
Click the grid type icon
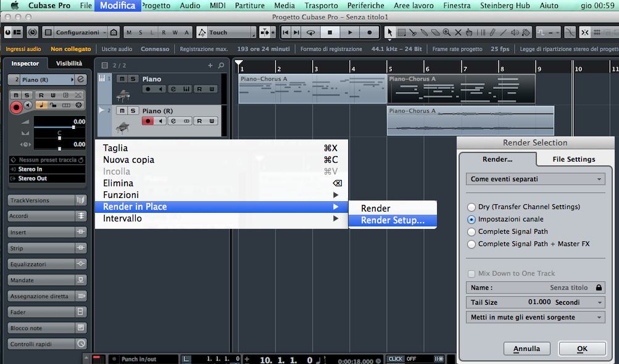(597, 32)
